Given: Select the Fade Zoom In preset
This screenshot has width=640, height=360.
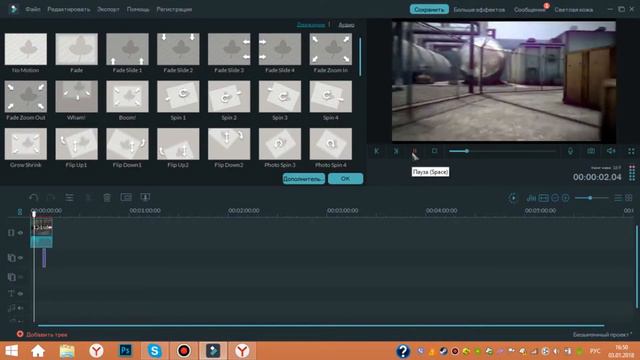Looking at the screenshot, I should pyautogui.click(x=331, y=49).
